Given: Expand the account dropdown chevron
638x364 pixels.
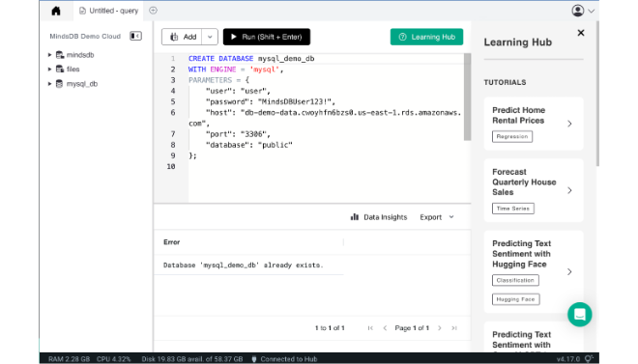Looking at the screenshot, I should click(x=592, y=11).
